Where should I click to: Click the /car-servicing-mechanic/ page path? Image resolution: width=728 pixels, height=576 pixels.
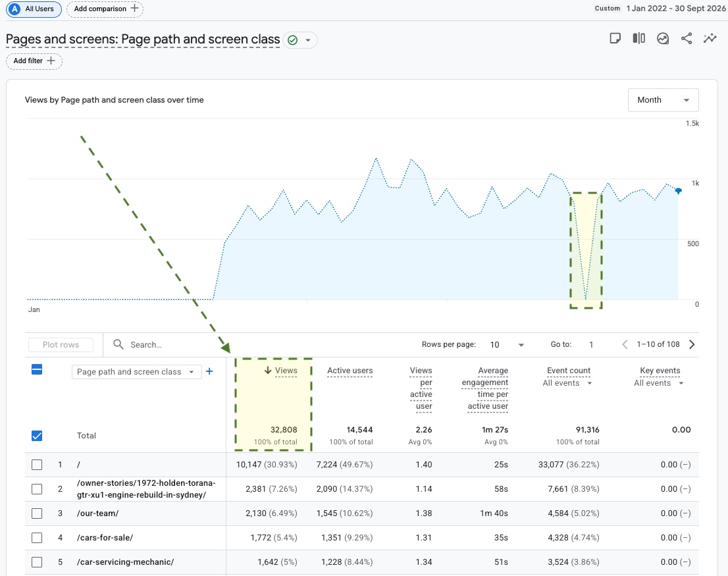pyautogui.click(x=125, y=562)
